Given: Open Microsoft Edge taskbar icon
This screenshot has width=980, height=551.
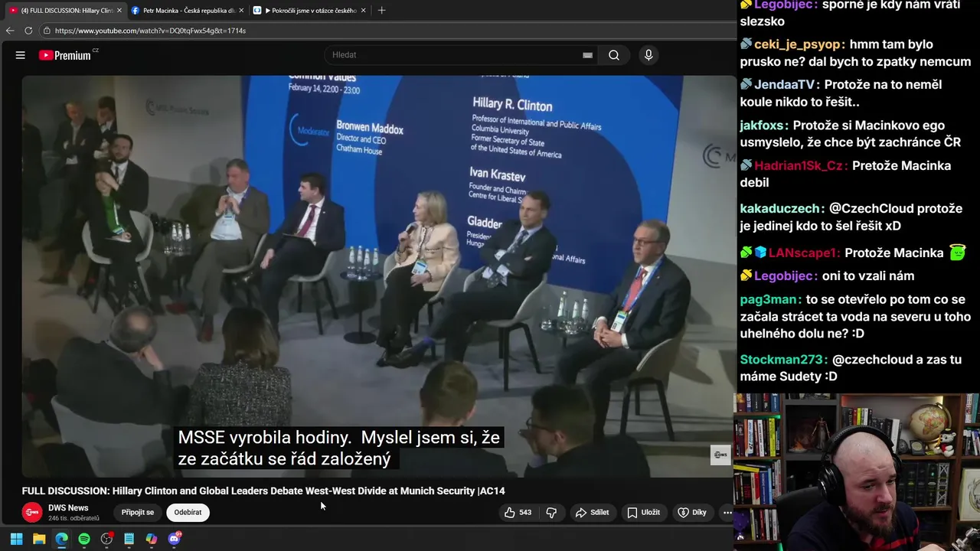Looking at the screenshot, I should pos(62,539).
